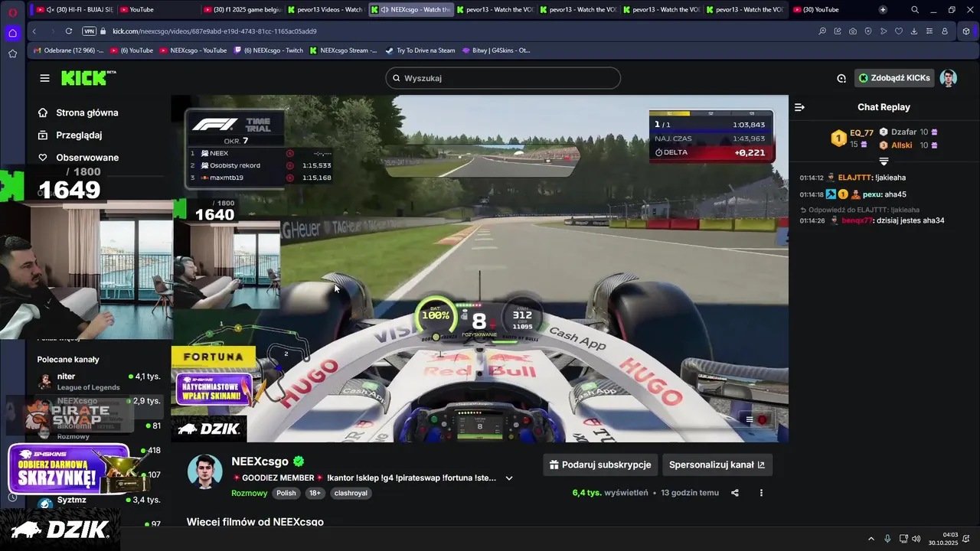Click the browser toolbar magnifier icon
This screenshot has width=980, height=551.
pyautogui.click(x=822, y=31)
